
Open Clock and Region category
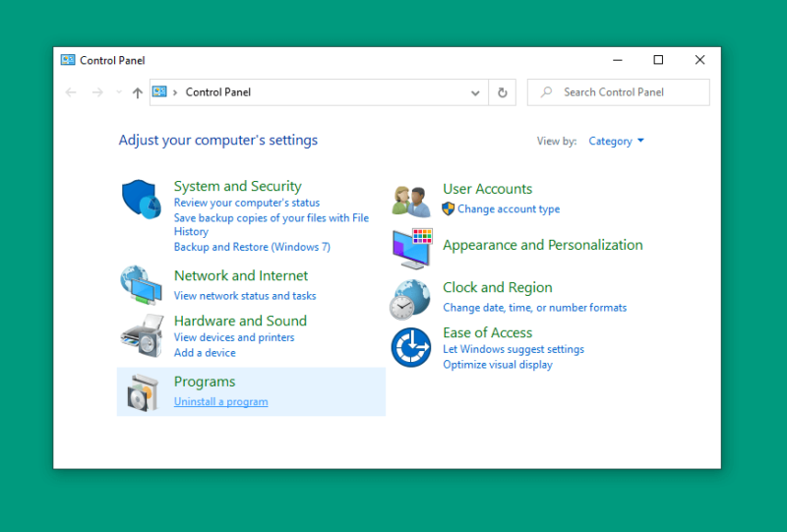[498, 287]
